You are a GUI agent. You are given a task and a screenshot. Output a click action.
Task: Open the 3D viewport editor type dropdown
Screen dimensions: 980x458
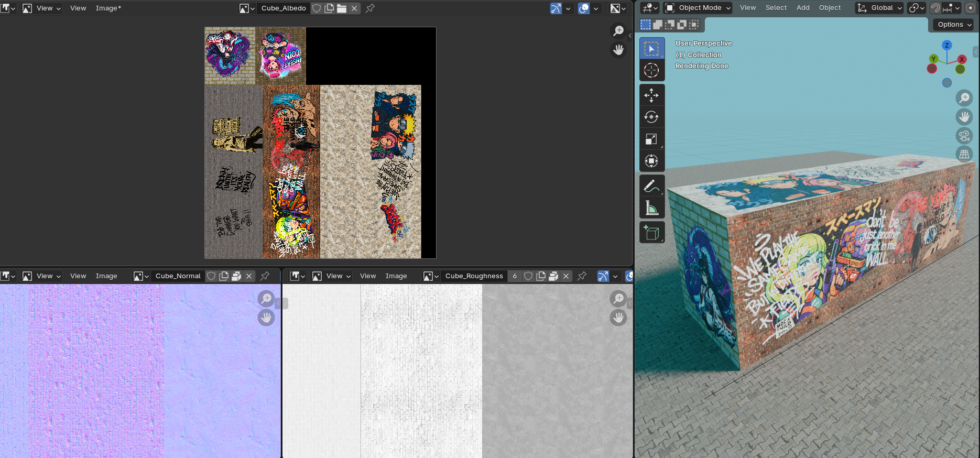coord(650,8)
